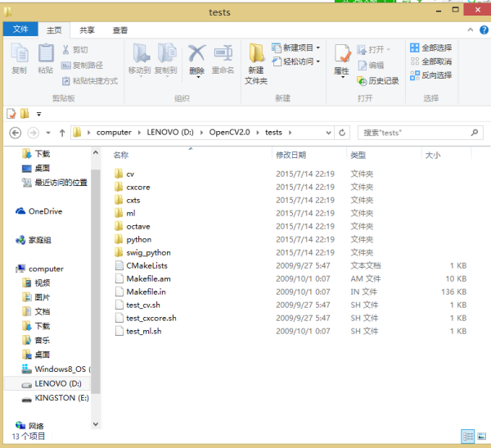The height and width of the screenshot is (448, 491).
Task: Click the Back navigation arrow
Action: pyautogui.click(x=15, y=133)
